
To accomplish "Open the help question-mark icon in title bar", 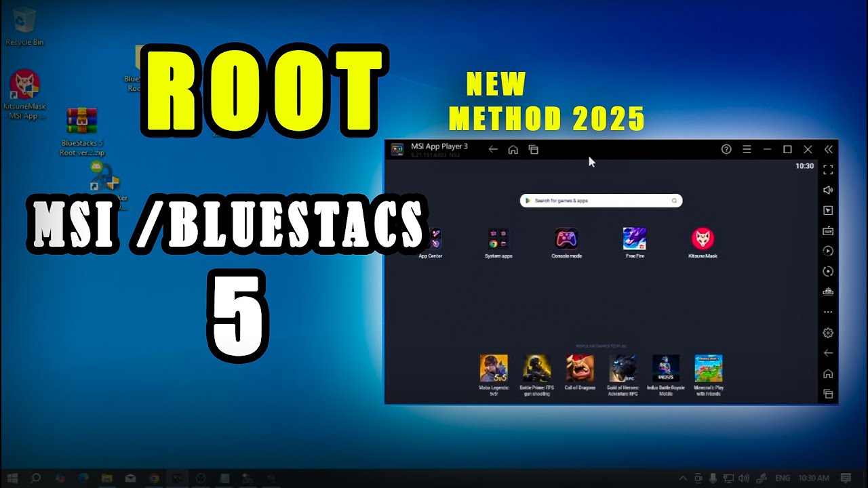I will pyautogui.click(x=726, y=149).
